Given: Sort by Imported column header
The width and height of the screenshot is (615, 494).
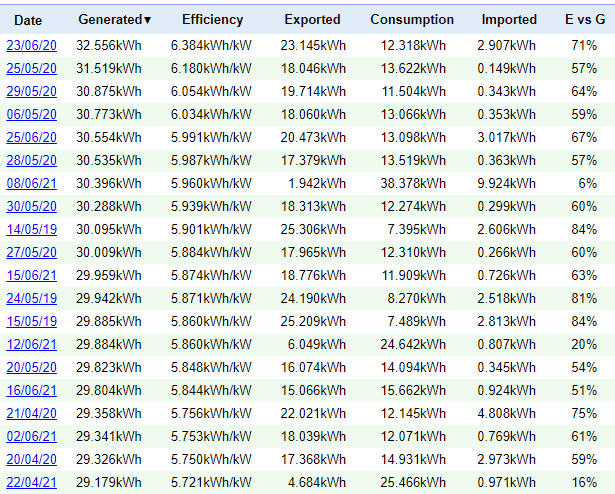Looking at the screenshot, I should pyautogui.click(x=509, y=20).
